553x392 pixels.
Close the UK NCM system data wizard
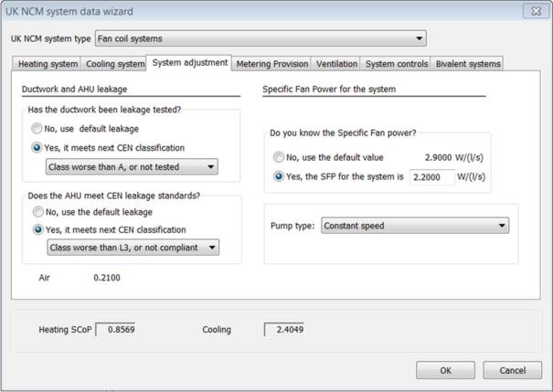click(536, 11)
